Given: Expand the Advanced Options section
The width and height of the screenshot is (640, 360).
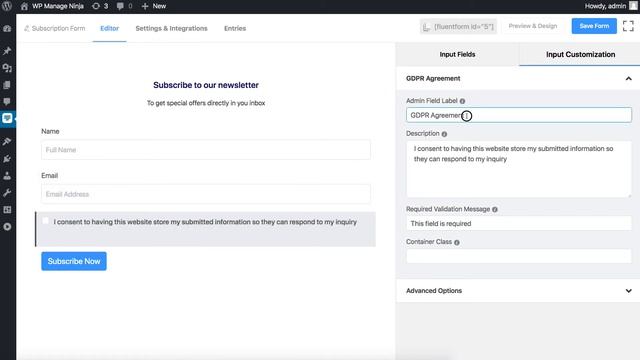Looking at the screenshot, I should pos(518,291).
